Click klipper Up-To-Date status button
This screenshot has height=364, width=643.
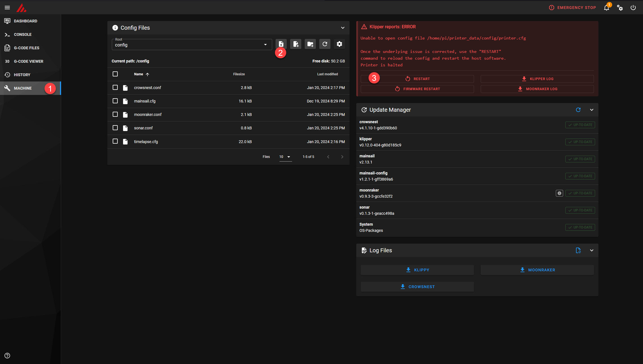pos(580,142)
